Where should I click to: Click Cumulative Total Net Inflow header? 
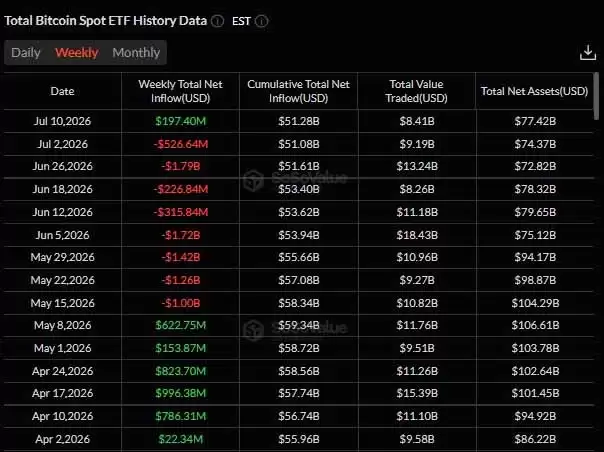pos(299,91)
